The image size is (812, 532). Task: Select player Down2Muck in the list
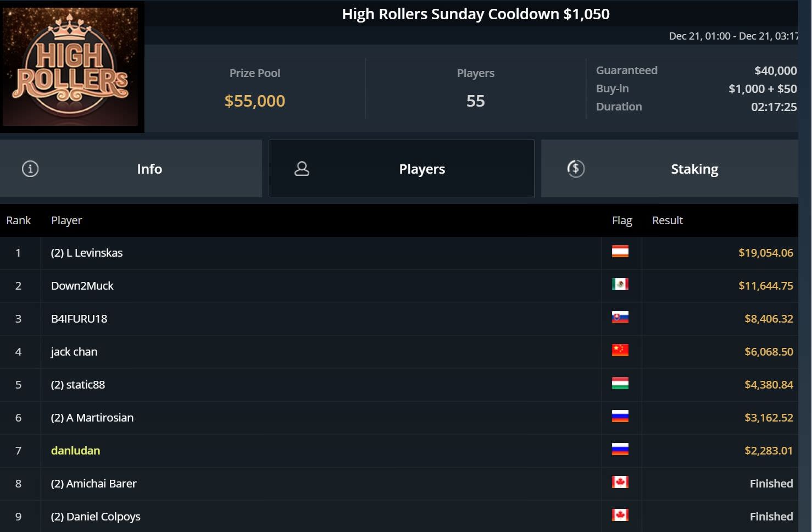coord(82,286)
